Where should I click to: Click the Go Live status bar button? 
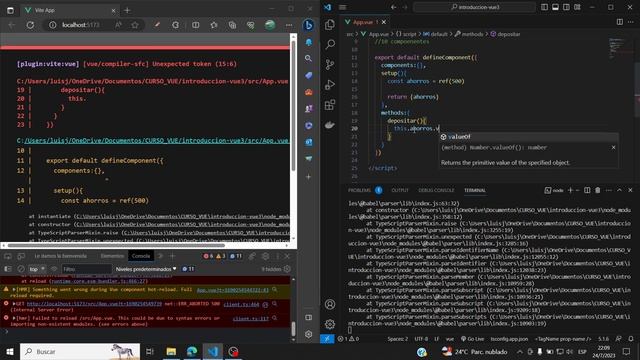[472, 339]
